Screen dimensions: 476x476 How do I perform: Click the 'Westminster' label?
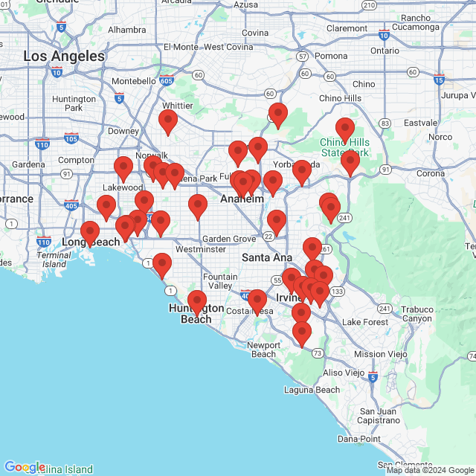[201, 249]
